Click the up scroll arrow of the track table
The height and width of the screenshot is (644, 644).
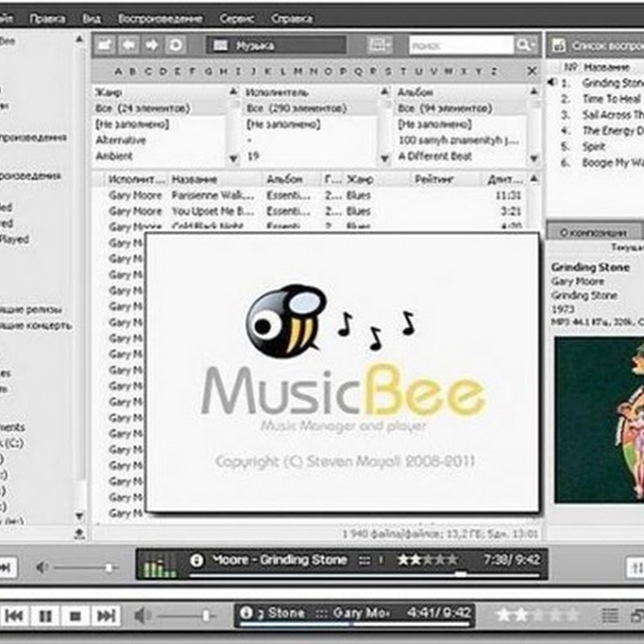pyautogui.click(x=534, y=178)
